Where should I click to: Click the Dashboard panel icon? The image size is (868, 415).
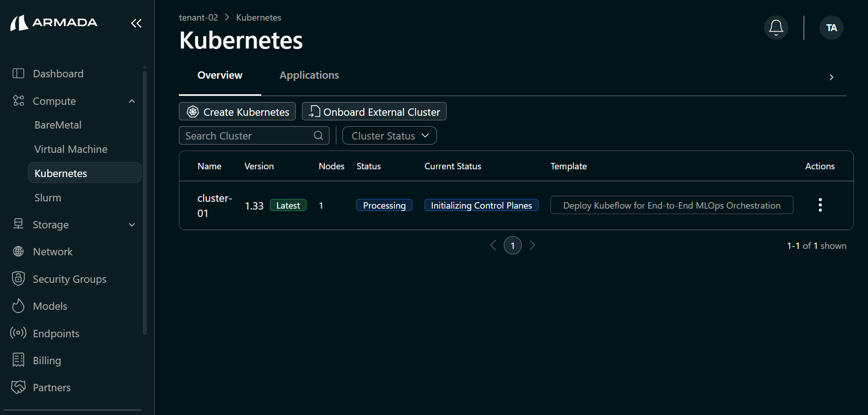coord(18,73)
